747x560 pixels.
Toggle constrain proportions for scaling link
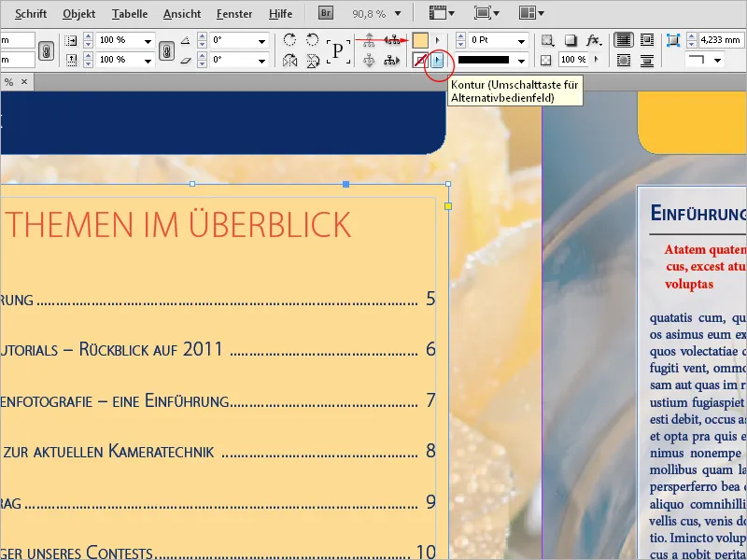pyautogui.click(x=166, y=50)
